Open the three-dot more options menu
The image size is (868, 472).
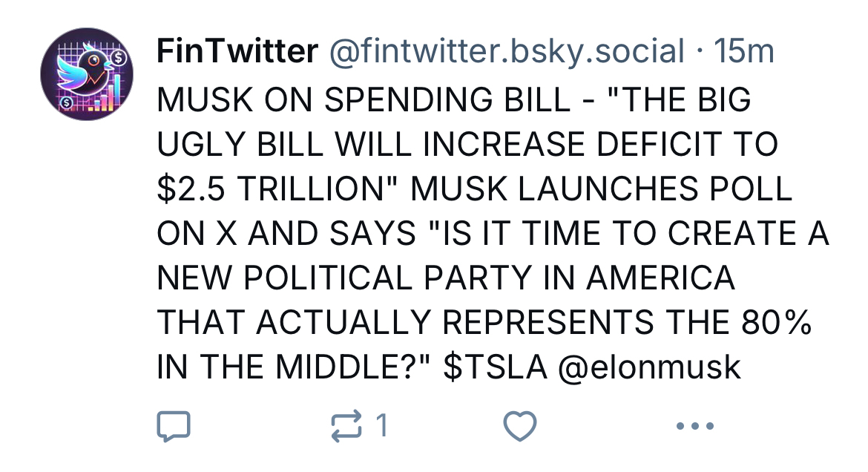tap(695, 427)
